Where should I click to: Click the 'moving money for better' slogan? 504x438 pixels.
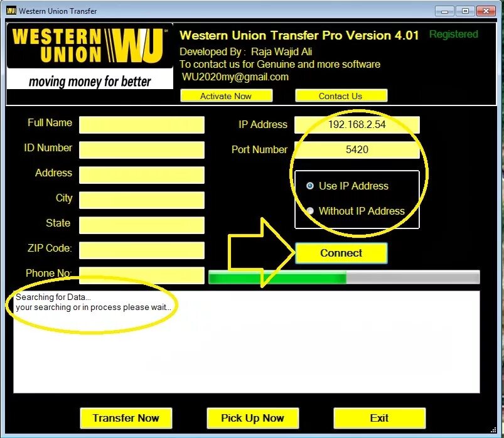(x=90, y=82)
